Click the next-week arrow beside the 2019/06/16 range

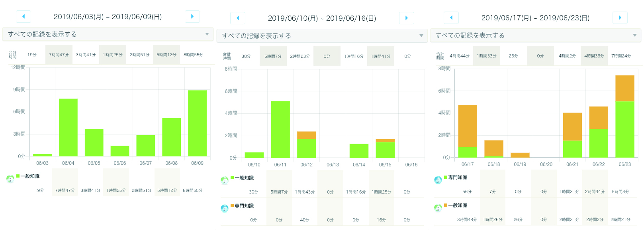407,18
